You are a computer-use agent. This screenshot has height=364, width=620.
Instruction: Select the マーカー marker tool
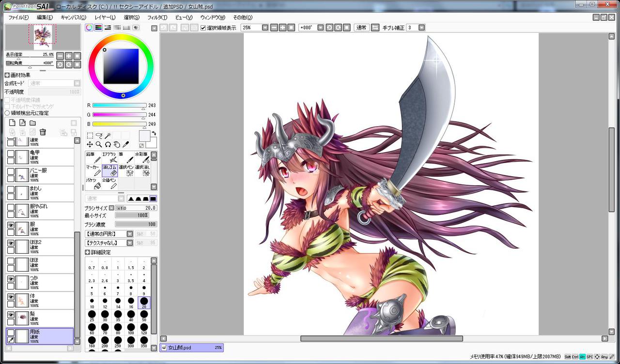[x=93, y=170]
